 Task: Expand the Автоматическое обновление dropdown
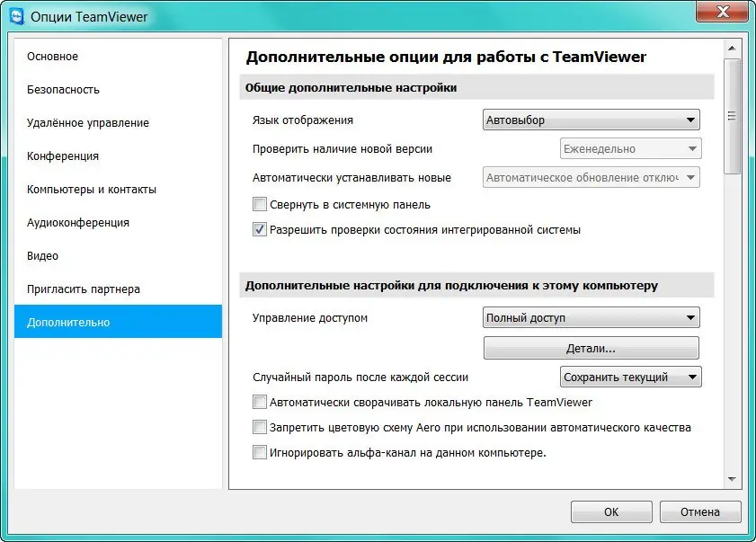click(x=591, y=178)
